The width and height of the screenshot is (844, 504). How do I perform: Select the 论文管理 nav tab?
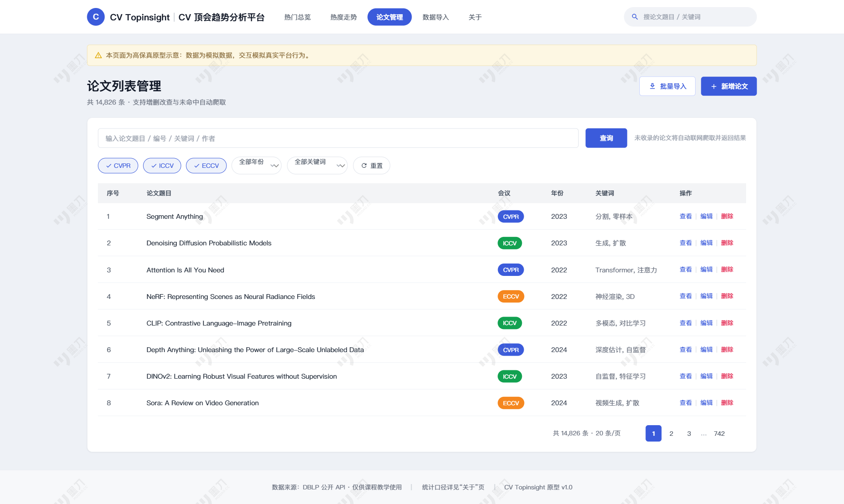(x=389, y=17)
